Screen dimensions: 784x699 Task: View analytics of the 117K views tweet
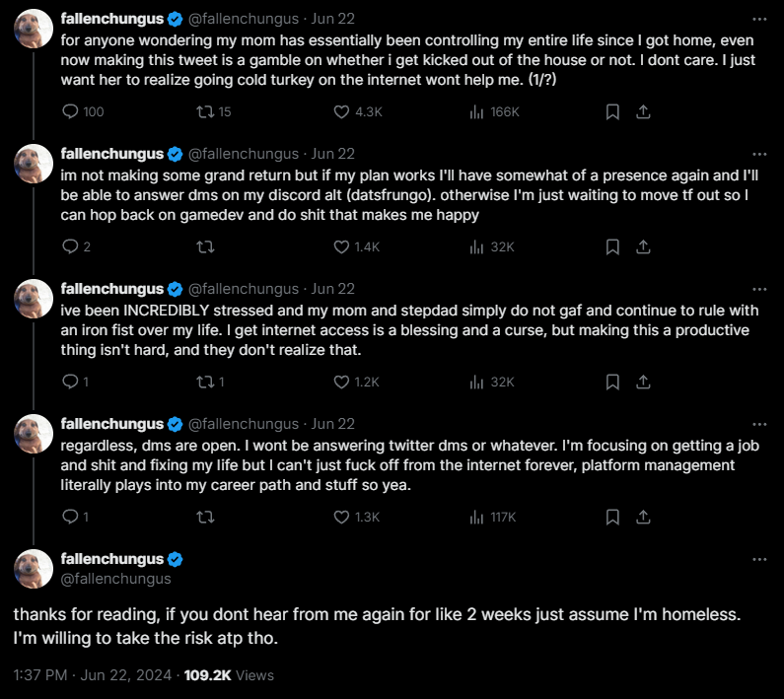click(x=478, y=517)
